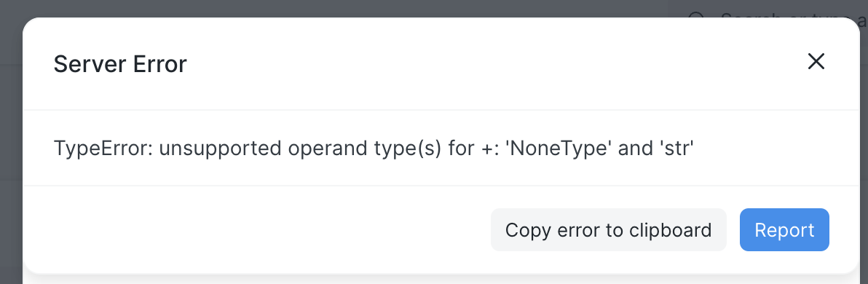Screen dimensions: 868x284
Task: Close the Server Error dialog with X
Action: pyautogui.click(x=816, y=61)
